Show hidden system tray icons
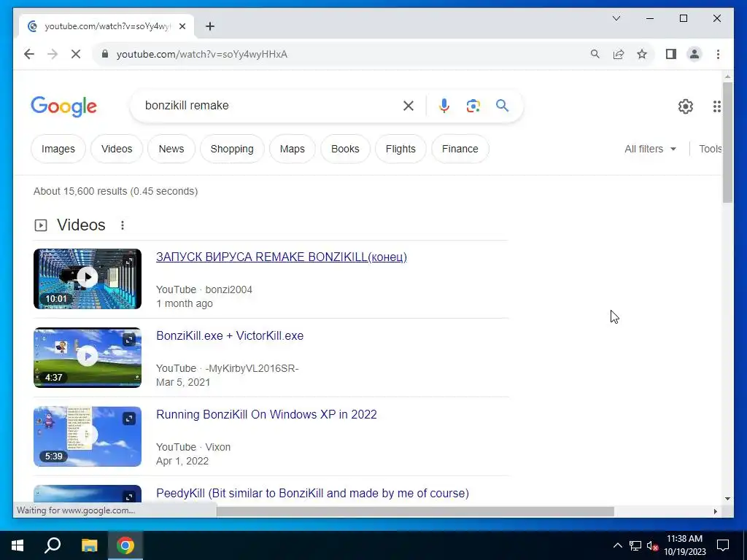 (x=617, y=545)
